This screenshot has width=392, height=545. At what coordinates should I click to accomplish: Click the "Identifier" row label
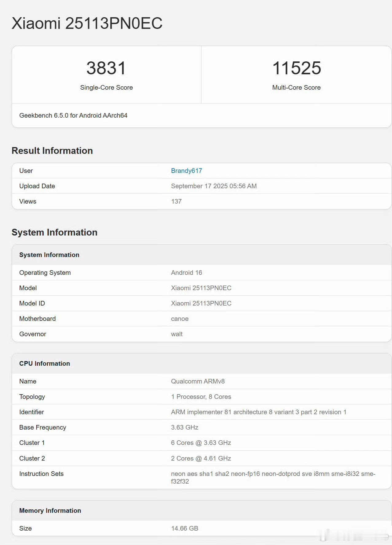32,412
